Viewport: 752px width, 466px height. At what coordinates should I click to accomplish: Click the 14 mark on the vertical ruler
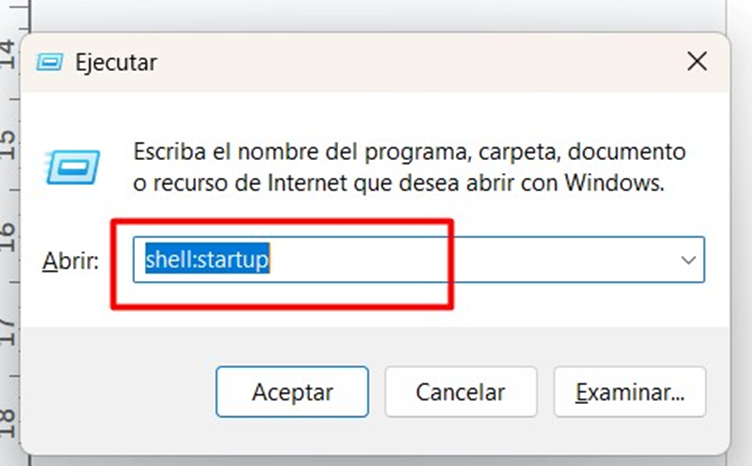tap(8, 55)
